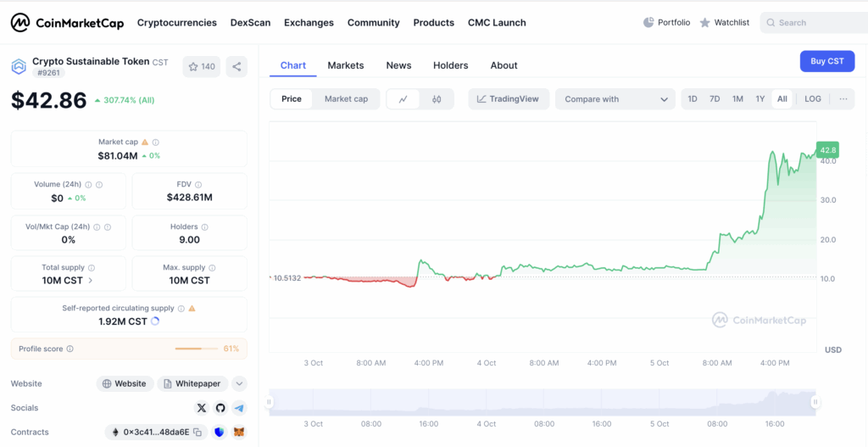Switch to the Holders tab
868x447 pixels.
(450, 65)
